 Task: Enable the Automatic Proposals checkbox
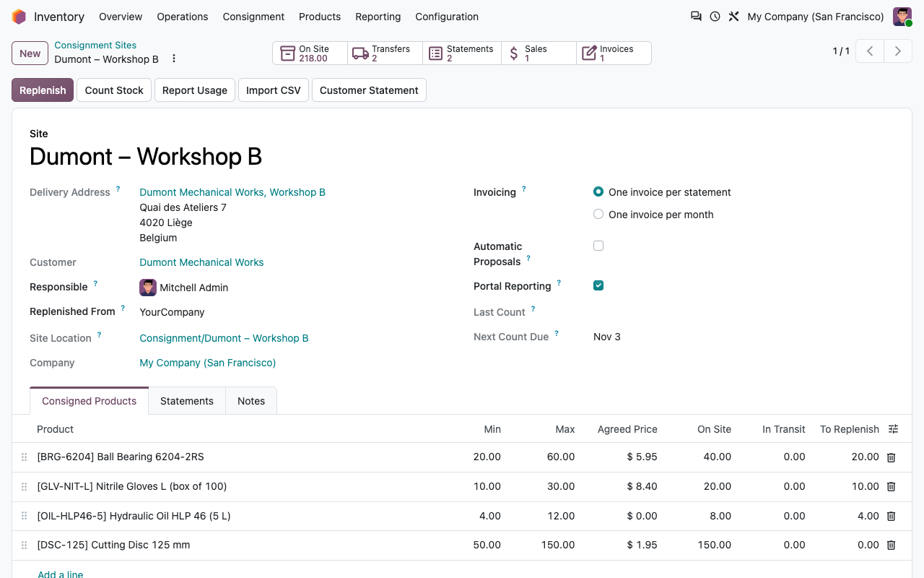pyautogui.click(x=598, y=246)
